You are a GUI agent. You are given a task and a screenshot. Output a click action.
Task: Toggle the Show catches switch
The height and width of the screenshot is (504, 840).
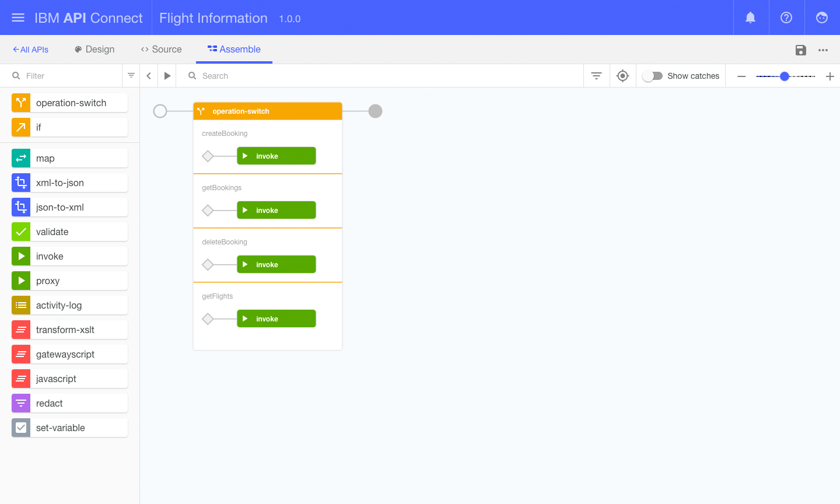[x=652, y=76]
